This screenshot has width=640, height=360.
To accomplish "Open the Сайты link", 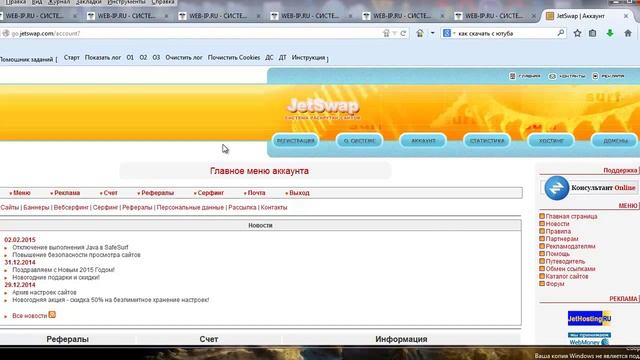I will click(10, 207).
